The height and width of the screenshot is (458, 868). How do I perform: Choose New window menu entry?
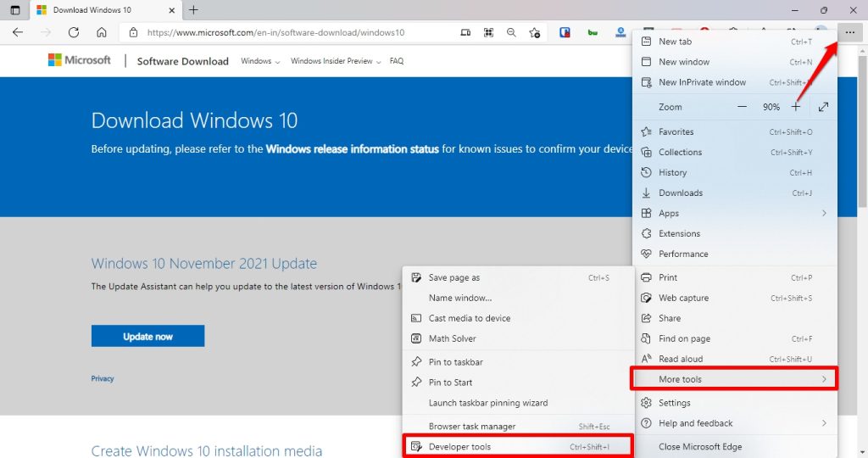click(734, 62)
